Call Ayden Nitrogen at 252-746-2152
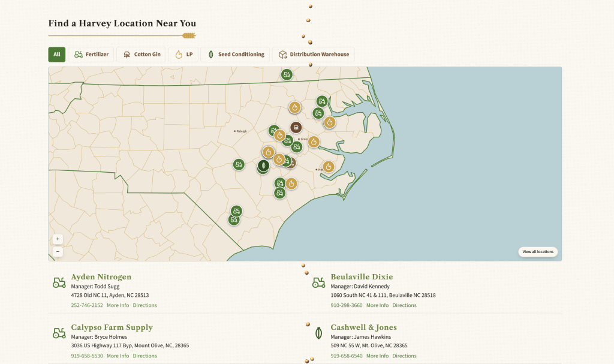Image resolution: width=614 pixels, height=364 pixels. 87,305
